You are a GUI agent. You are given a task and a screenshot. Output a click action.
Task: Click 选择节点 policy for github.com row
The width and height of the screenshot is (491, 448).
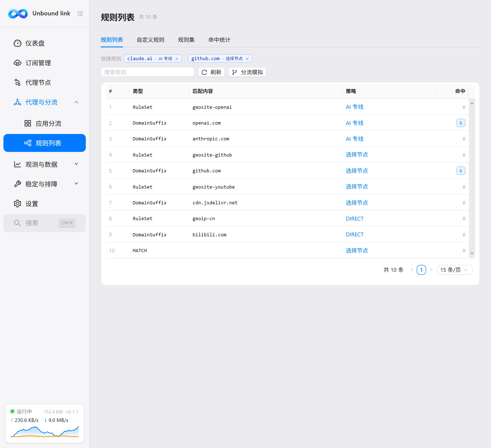point(357,171)
